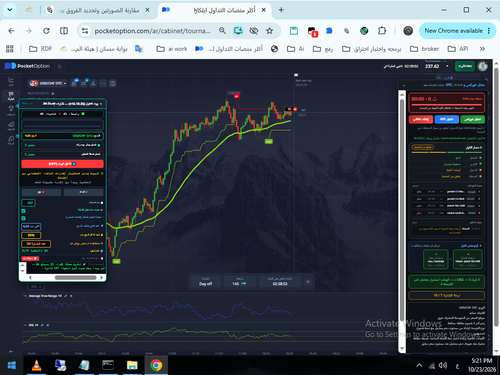Collapse the RSI 14 indicator pane
The width and height of the screenshot is (500, 375).
tap(25, 325)
